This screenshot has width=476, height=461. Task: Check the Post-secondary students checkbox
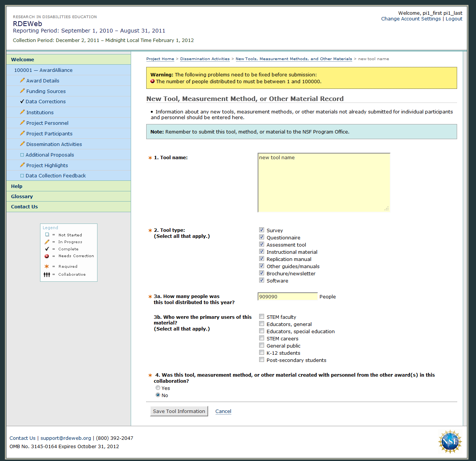(x=261, y=360)
